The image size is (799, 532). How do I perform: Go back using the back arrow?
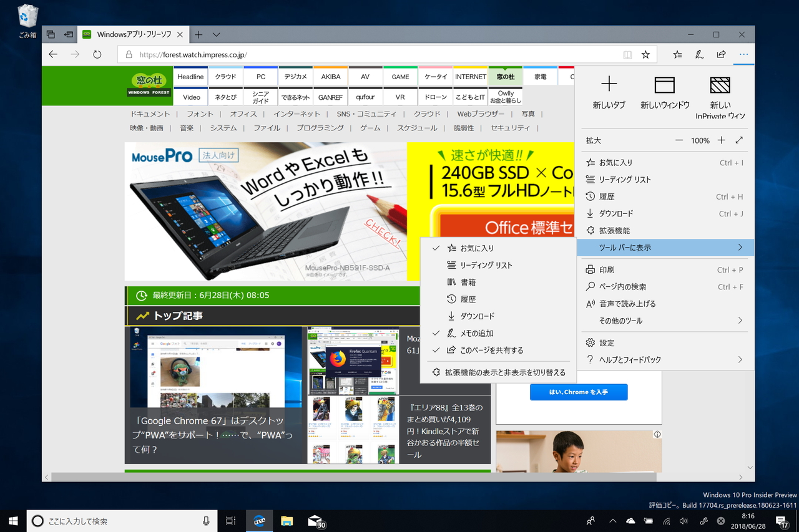(x=52, y=54)
